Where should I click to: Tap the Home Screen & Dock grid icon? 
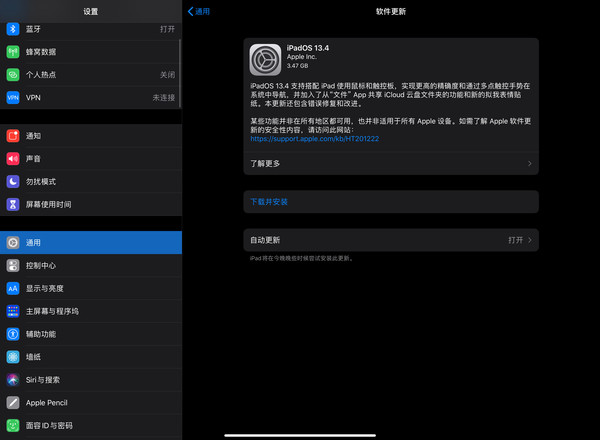[13, 311]
